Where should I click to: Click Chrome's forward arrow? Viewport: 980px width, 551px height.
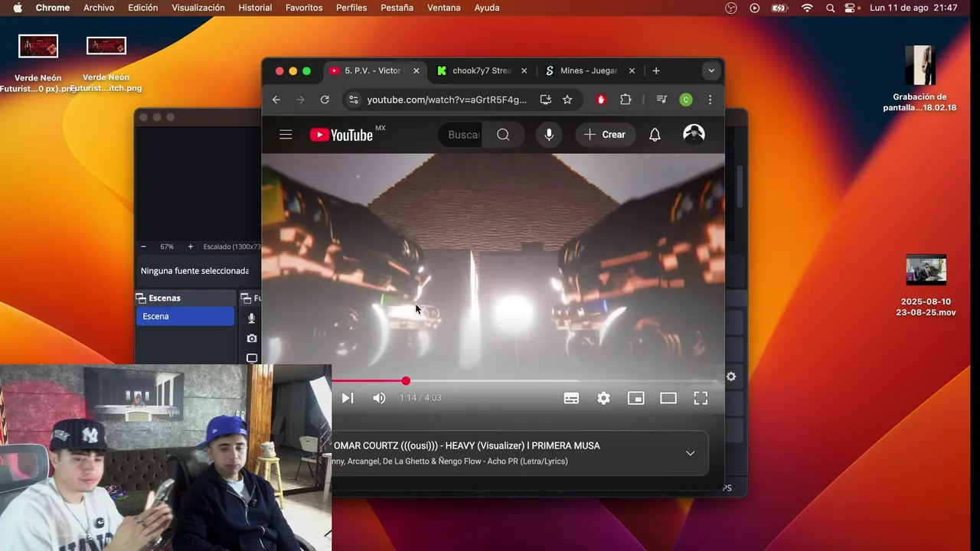click(300, 99)
